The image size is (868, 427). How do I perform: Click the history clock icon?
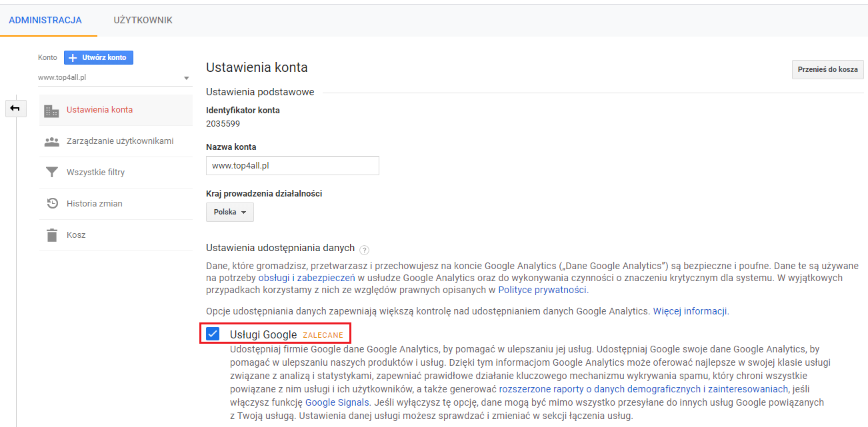pyautogui.click(x=51, y=204)
